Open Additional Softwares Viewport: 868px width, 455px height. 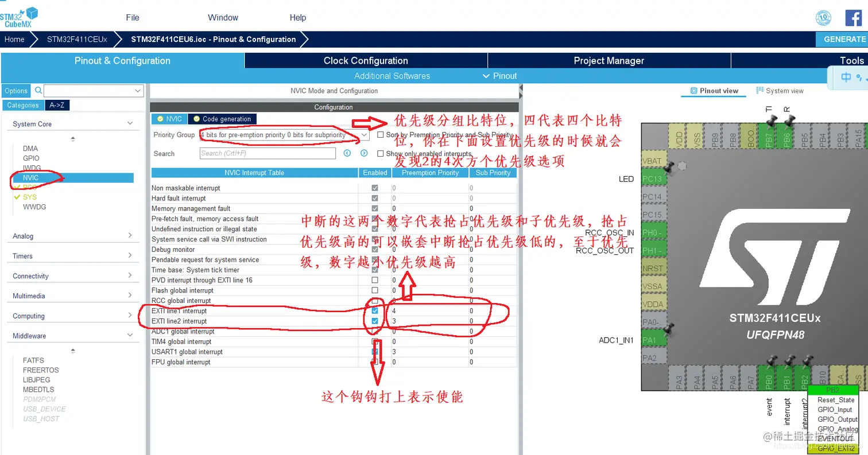[x=392, y=76]
